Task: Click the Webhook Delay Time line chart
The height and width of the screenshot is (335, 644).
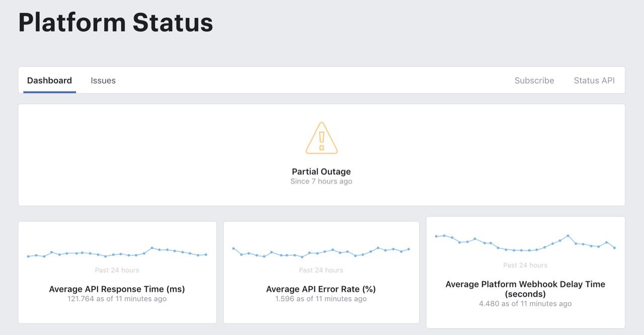Action: [525, 243]
